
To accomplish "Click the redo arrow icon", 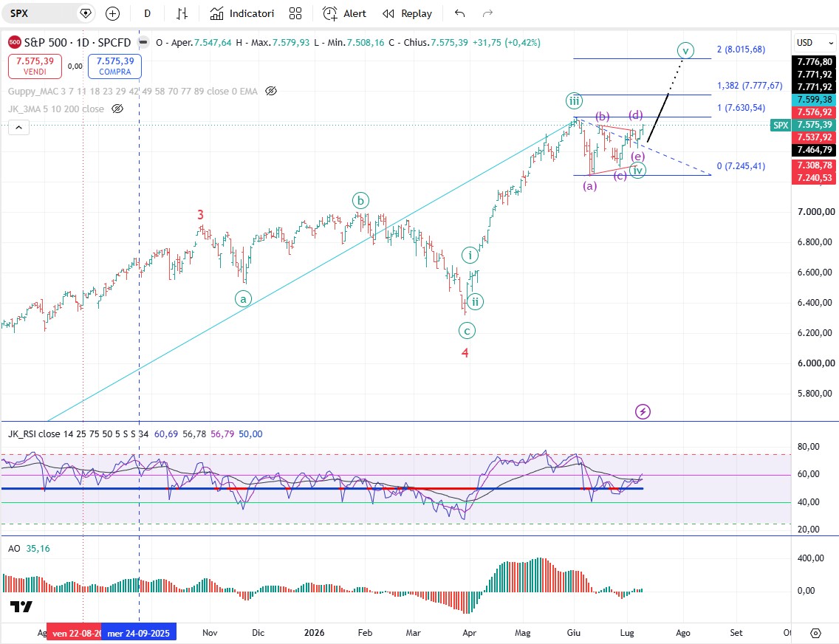I will [x=487, y=13].
